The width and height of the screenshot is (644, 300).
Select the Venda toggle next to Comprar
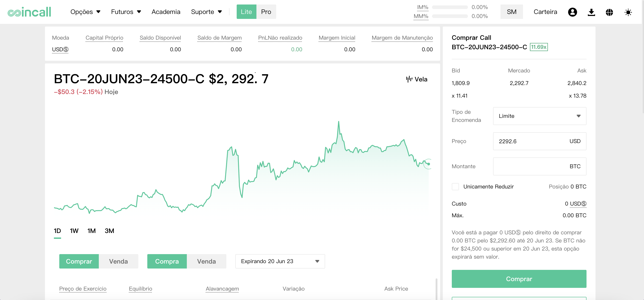(119, 261)
